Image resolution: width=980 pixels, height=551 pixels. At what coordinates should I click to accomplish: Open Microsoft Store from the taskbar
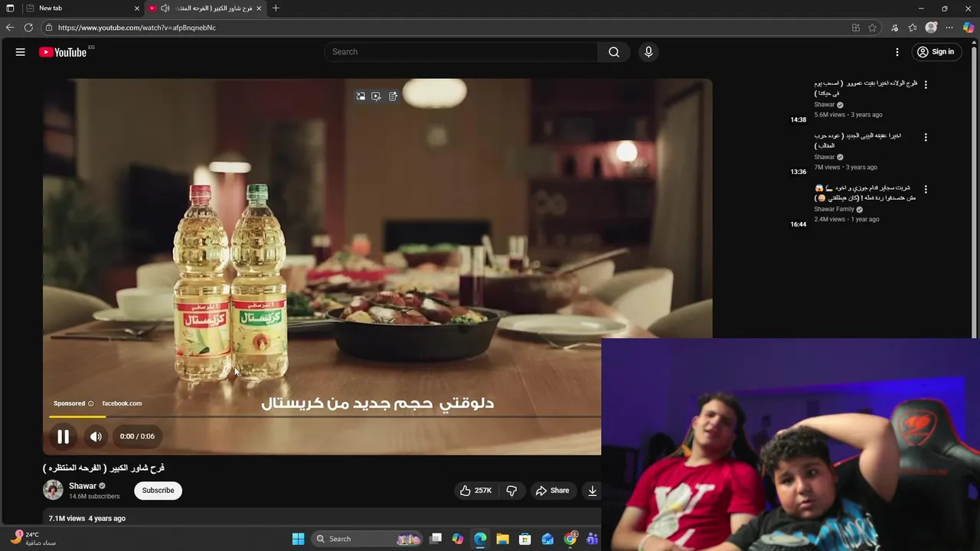(x=525, y=539)
